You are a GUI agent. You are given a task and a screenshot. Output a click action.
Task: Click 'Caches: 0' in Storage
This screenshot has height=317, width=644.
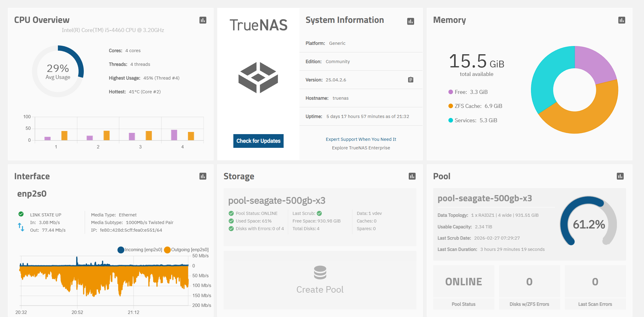[367, 221]
